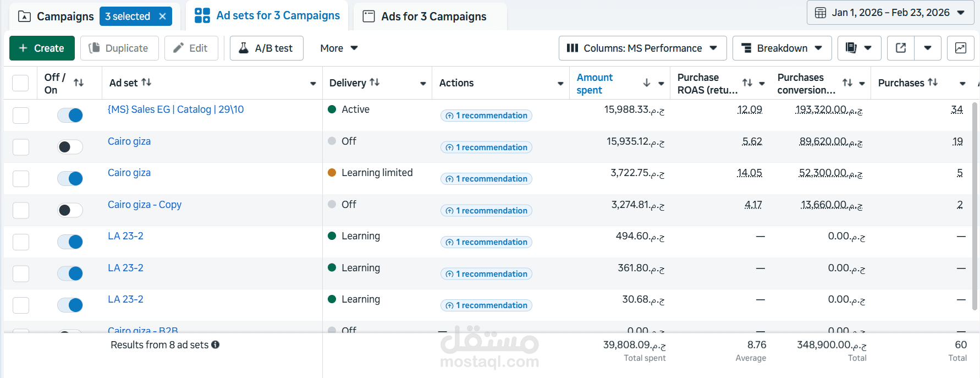Click the Edit pencil button
Image resolution: width=980 pixels, height=378 pixels.
tap(191, 48)
